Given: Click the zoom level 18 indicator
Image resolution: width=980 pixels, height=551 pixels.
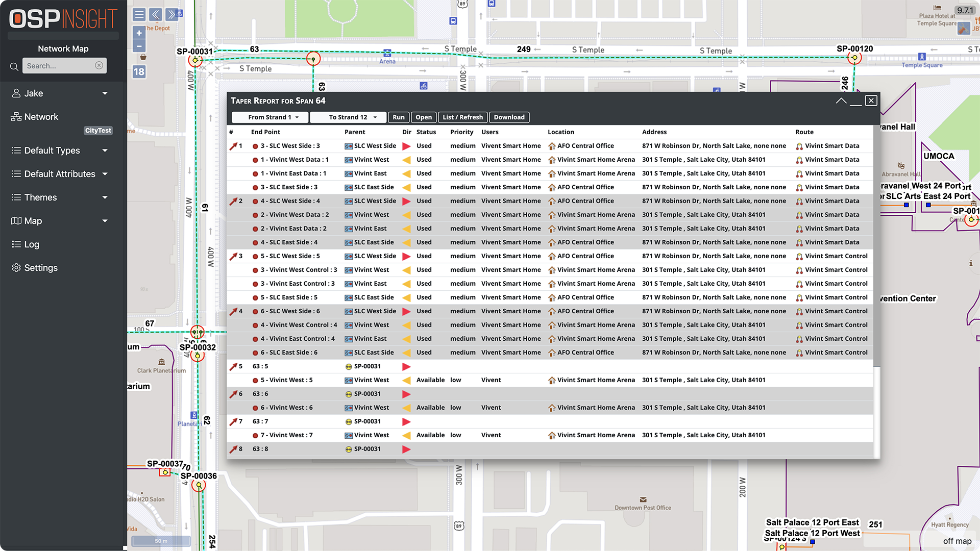Looking at the screenshot, I should [x=139, y=72].
